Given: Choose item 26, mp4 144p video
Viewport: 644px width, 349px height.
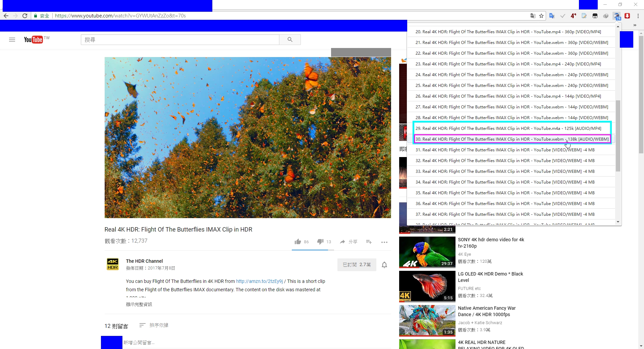Looking at the screenshot, I should pyautogui.click(x=511, y=96).
